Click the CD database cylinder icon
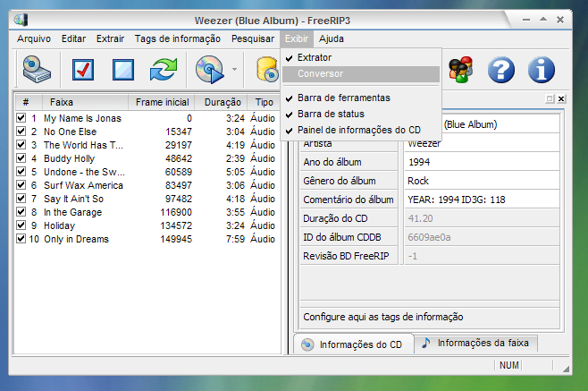588x391 pixels. coord(267,69)
